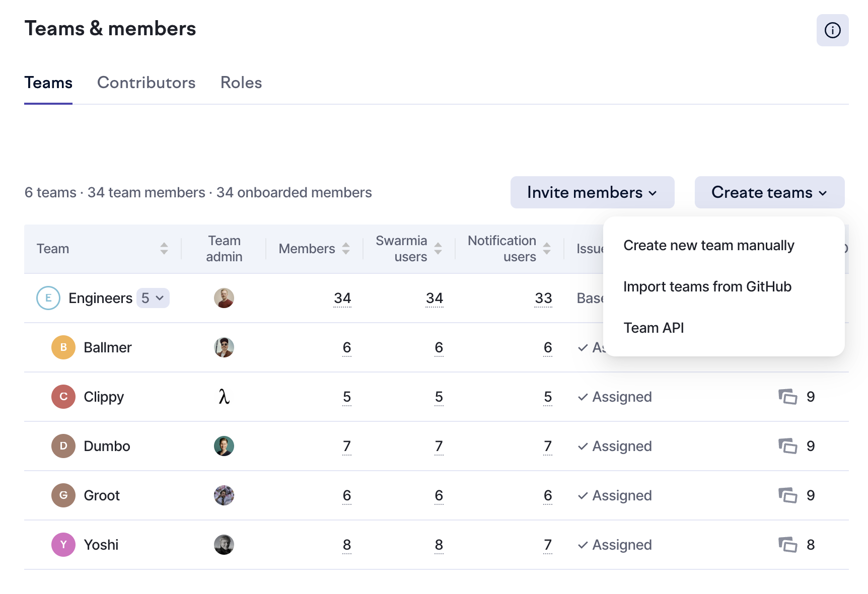Open the Invite members dropdown
Image resolution: width=868 pixels, height=594 pixels.
[592, 192]
